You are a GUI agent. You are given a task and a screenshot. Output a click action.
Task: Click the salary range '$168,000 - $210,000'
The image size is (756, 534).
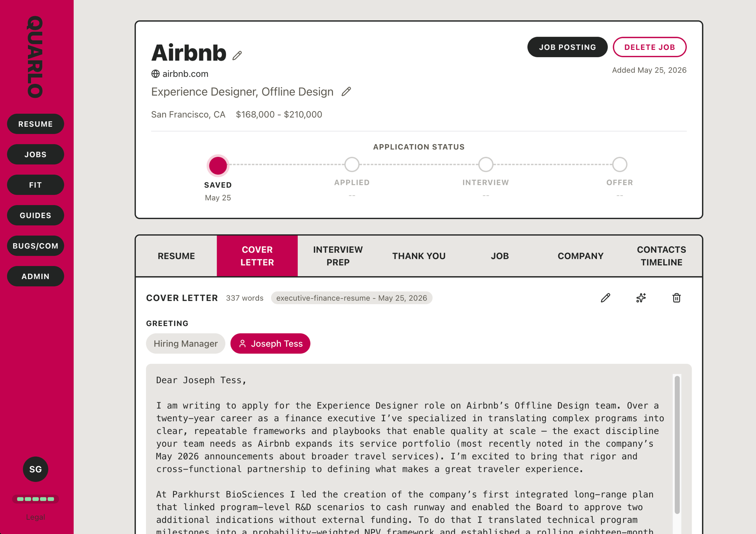(x=279, y=115)
